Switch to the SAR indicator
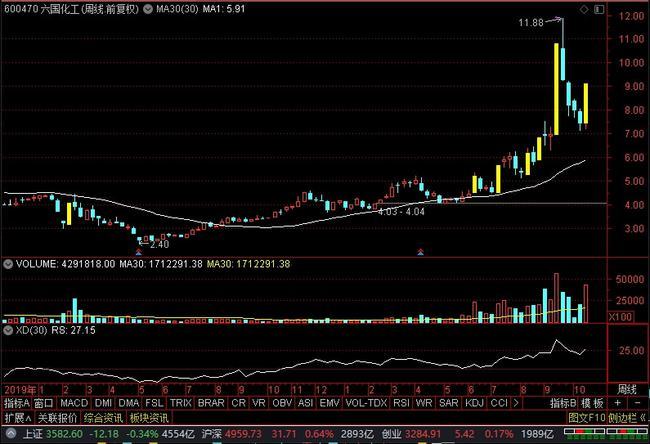 (x=449, y=403)
